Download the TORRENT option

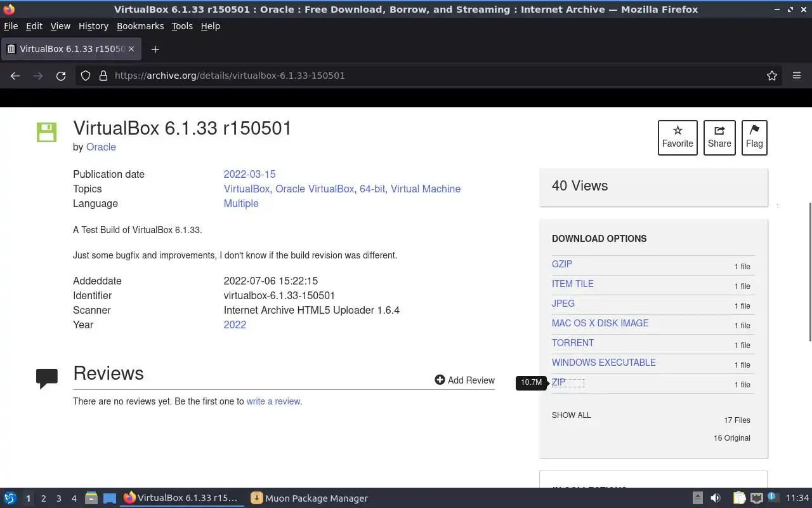pos(573,343)
